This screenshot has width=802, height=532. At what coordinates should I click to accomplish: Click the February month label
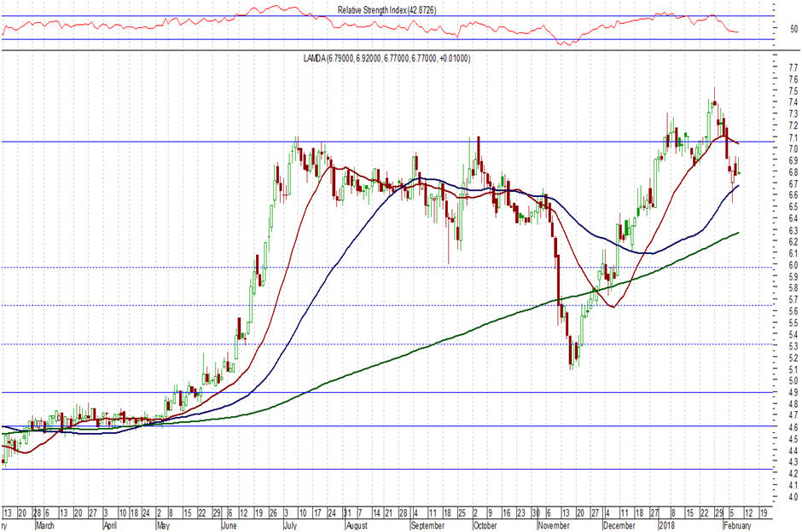[x=737, y=525]
